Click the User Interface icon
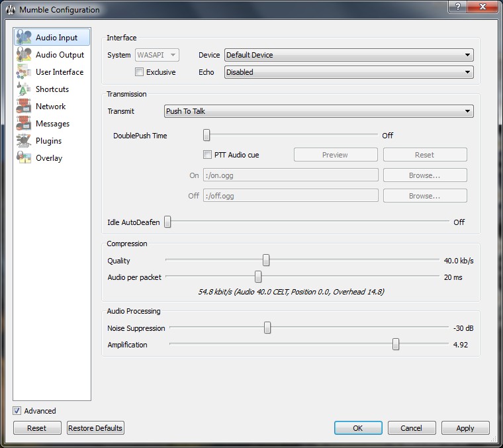503x448 pixels. click(x=24, y=72)
